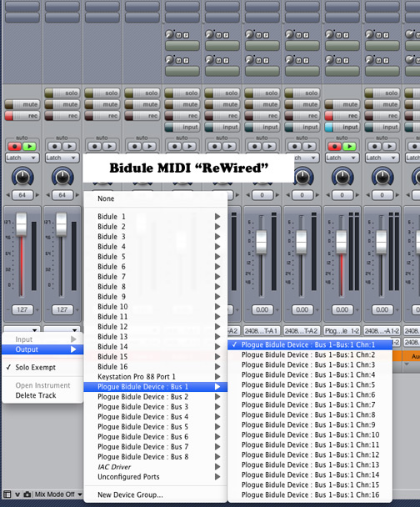Toggle input monitor on Plog...le 1-2 strip

pyautogui.click(x=342, y=127)
